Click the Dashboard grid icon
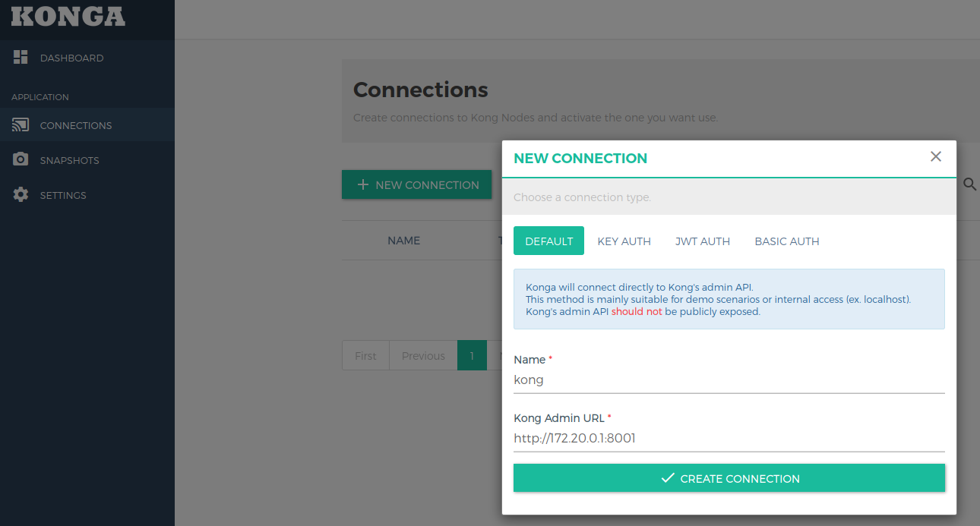 point(21,57)
